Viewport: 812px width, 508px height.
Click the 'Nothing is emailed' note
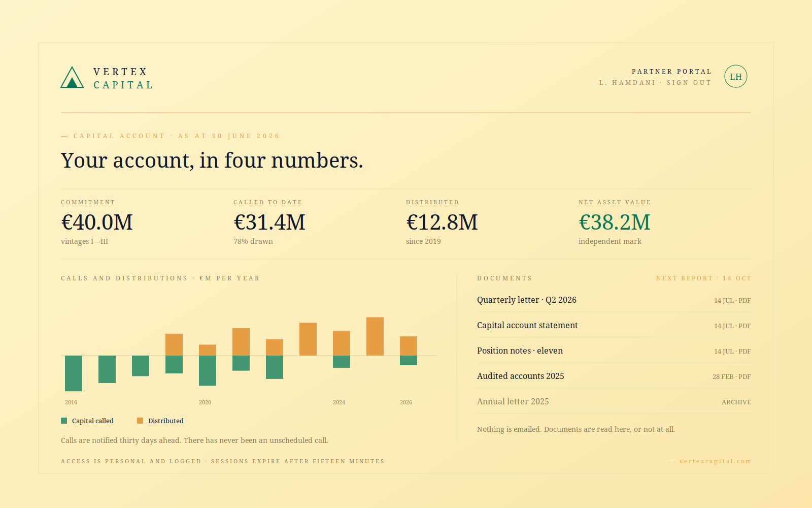point(576,429)
